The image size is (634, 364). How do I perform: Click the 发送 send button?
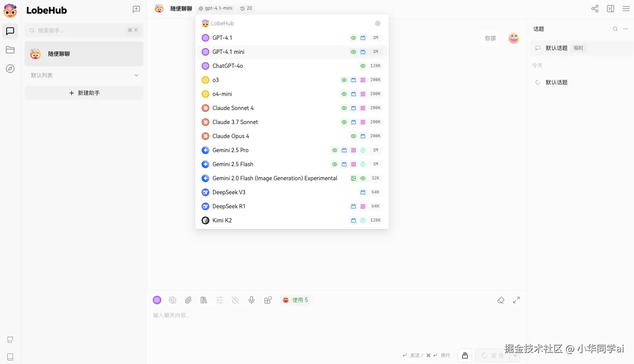pyautogui.click(x=493, y=355)
